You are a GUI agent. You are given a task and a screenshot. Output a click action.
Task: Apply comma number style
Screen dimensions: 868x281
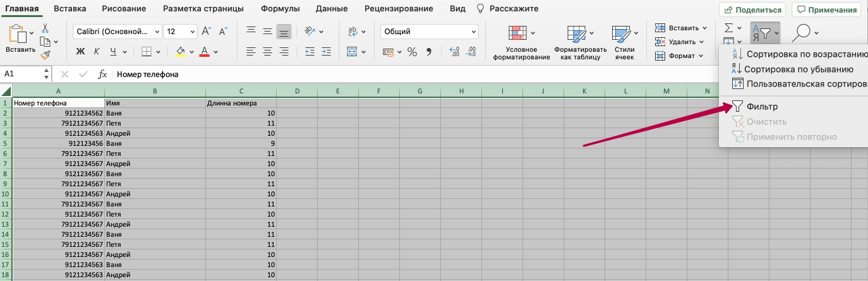pyautogui.click(x=429, y=52)
